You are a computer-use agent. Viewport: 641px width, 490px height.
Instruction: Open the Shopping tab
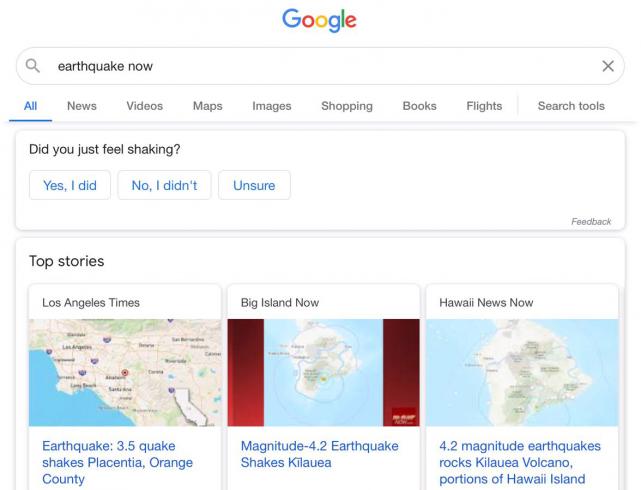pyautogui.click(x=347, y=106)
